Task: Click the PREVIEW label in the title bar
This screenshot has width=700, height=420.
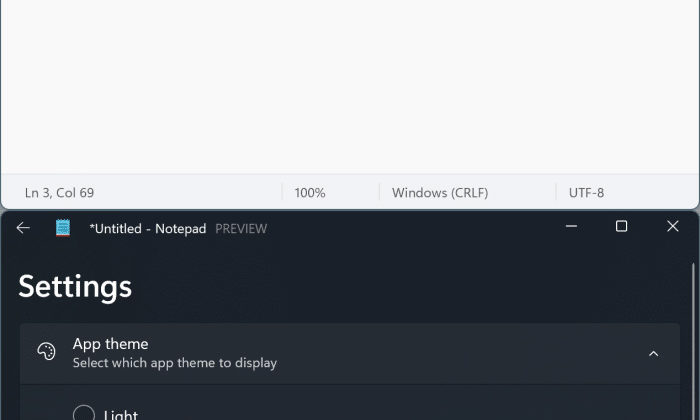Action: pos(241,229)
